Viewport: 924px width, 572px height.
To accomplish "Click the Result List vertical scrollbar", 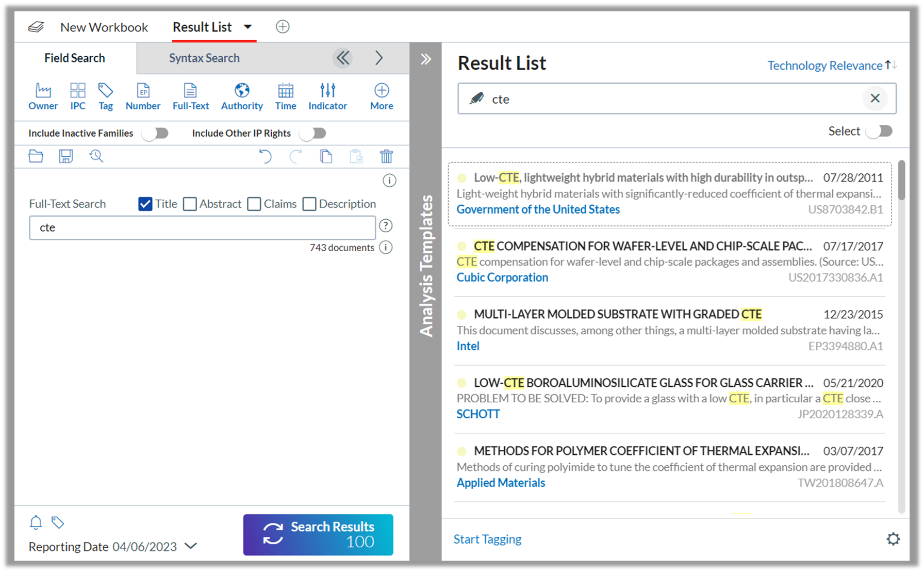I will (x=901, y=181).
